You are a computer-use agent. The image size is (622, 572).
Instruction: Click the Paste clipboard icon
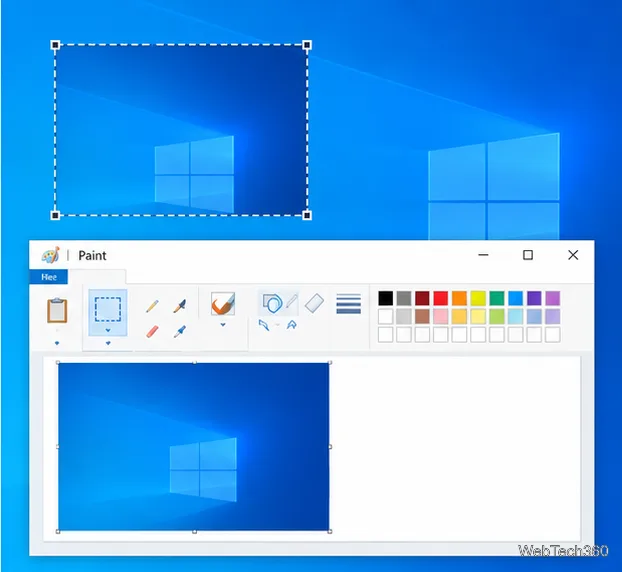tap(57, 310)
